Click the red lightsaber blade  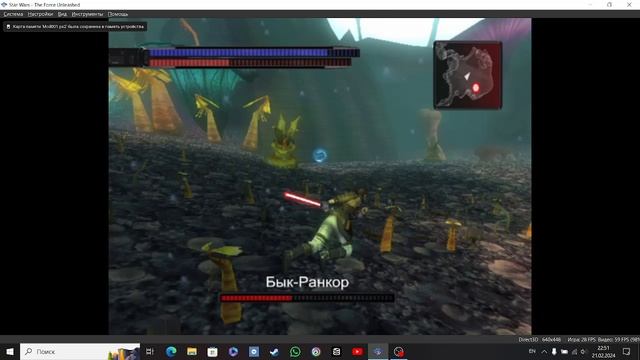click(x=303, y=199)
